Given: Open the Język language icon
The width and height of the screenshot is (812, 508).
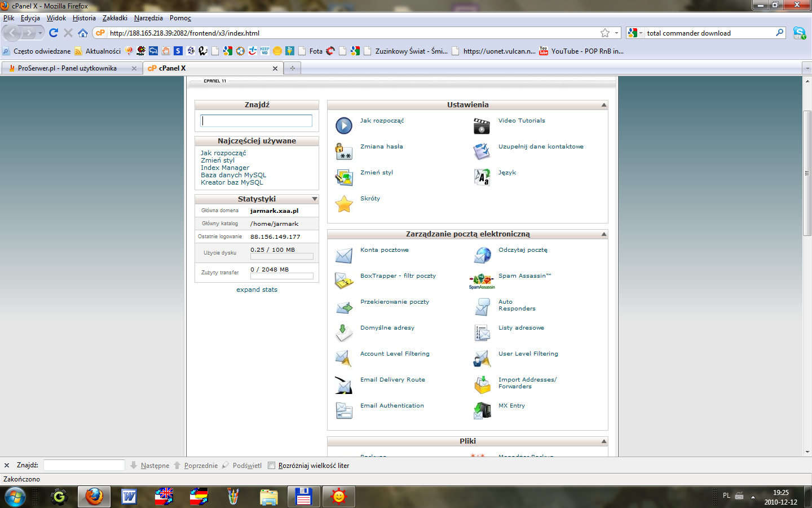Looking at the screenshot, I should pos(482,177).
